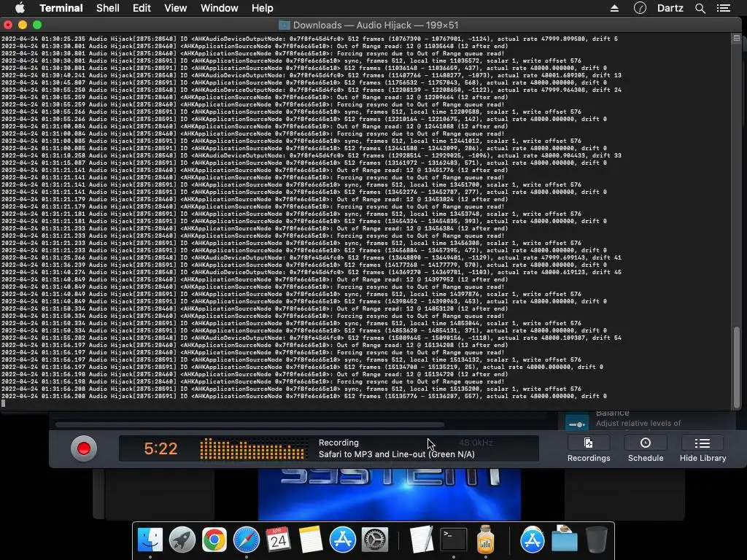Stop recording with the red record button
747x560 pixels.
coord(83,448)
